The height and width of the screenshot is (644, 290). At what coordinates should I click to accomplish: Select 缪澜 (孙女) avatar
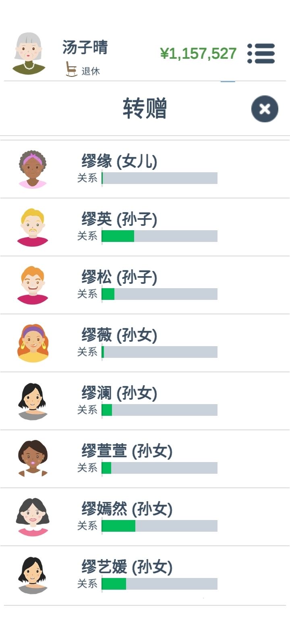click(33, 401)
